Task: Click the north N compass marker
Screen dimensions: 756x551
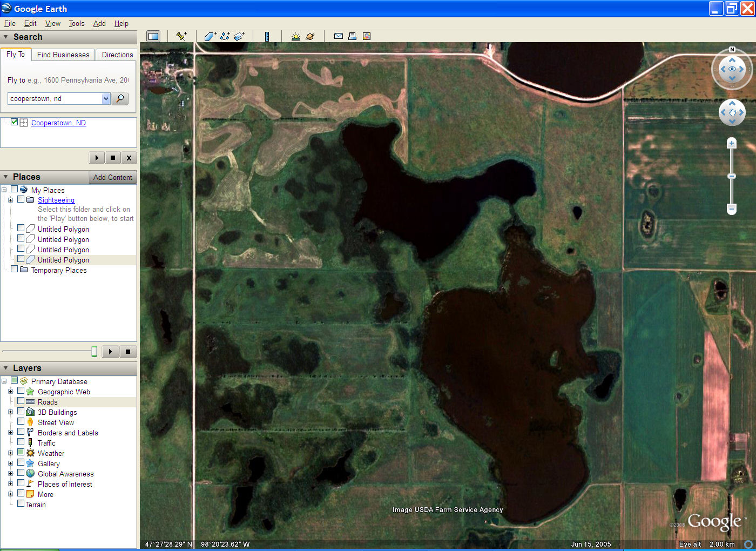Action: click(732, 49)
